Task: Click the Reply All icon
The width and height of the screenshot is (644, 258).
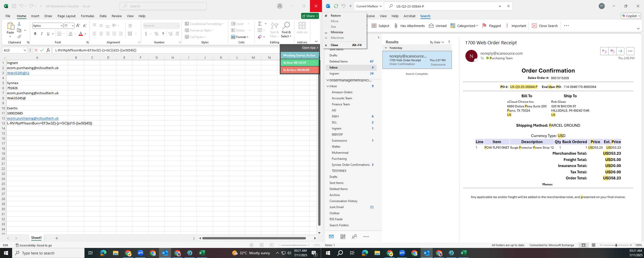Action: point(612,51)
